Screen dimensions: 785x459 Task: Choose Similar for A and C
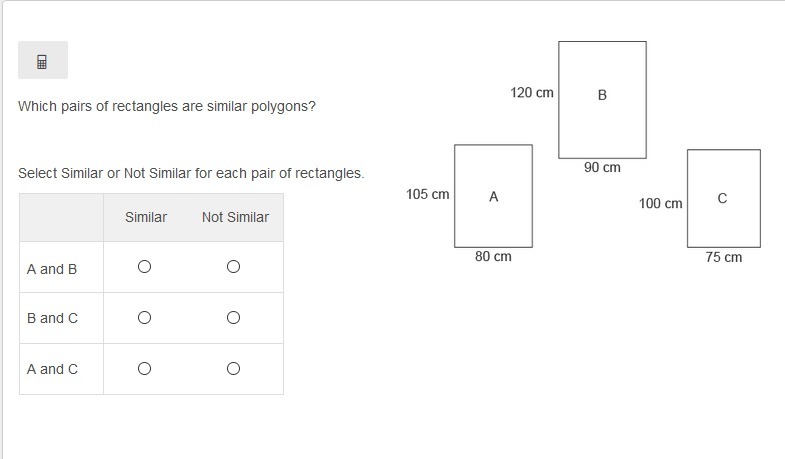point(144,369)
